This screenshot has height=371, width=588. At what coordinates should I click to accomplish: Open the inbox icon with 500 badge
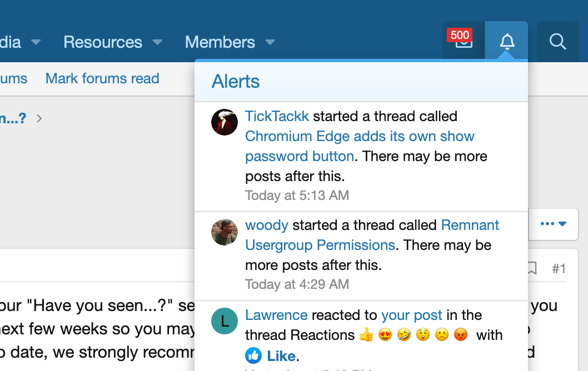tap(464, 41)
